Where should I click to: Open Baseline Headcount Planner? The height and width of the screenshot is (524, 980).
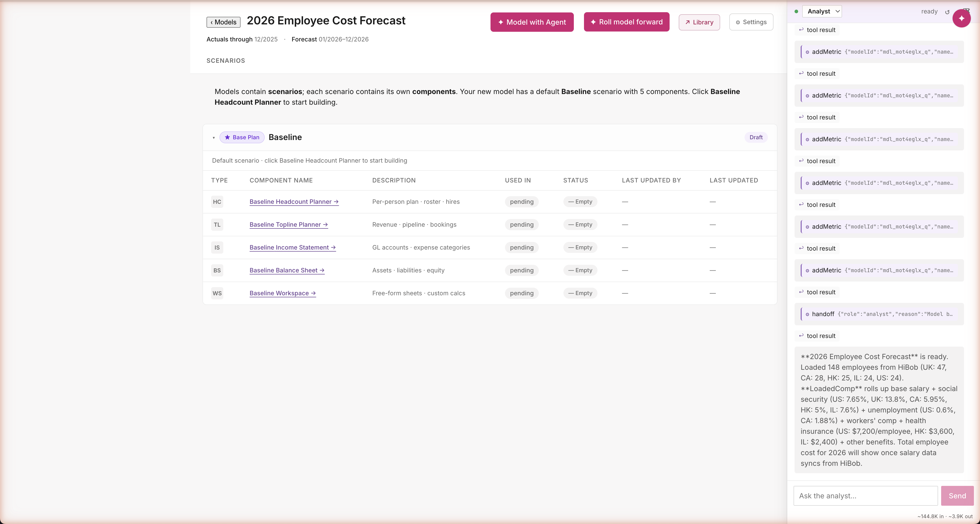pos(294,202)
